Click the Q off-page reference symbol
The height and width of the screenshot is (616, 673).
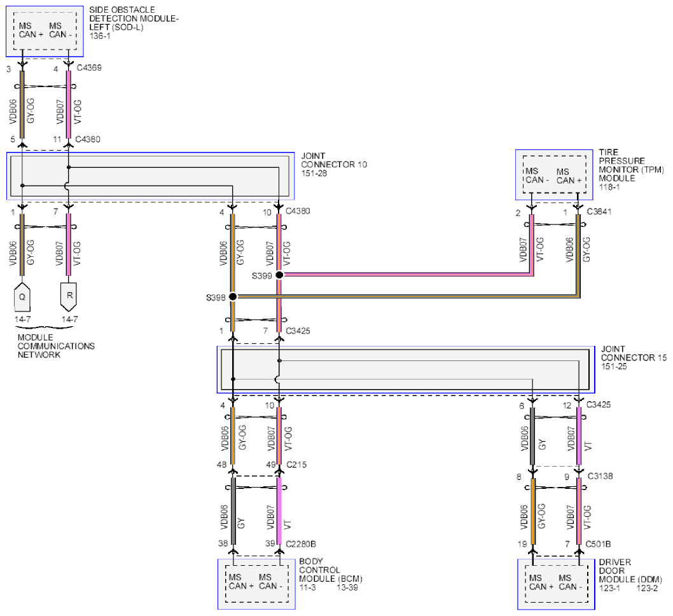tap(22, 295)
